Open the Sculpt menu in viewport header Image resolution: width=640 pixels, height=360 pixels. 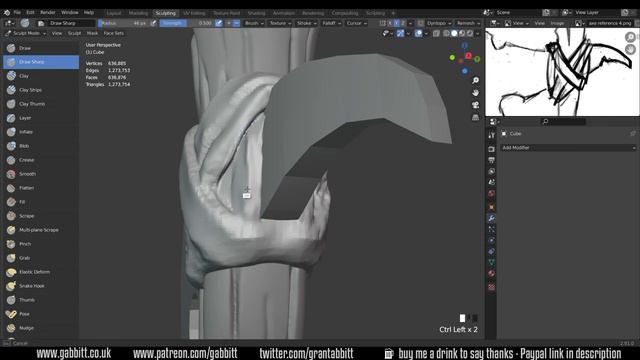[74, 33]
